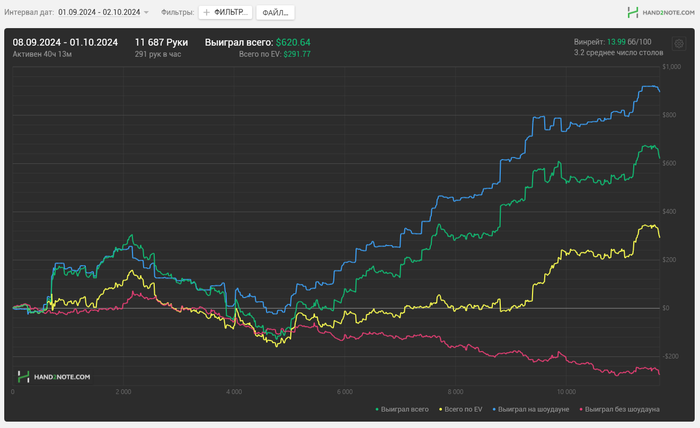Click the $200 y-axis label
700x428 pixels.
669,260
